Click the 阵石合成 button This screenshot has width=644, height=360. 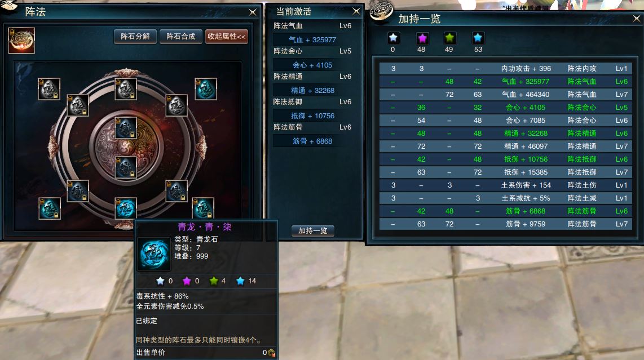tap(180, 37)
